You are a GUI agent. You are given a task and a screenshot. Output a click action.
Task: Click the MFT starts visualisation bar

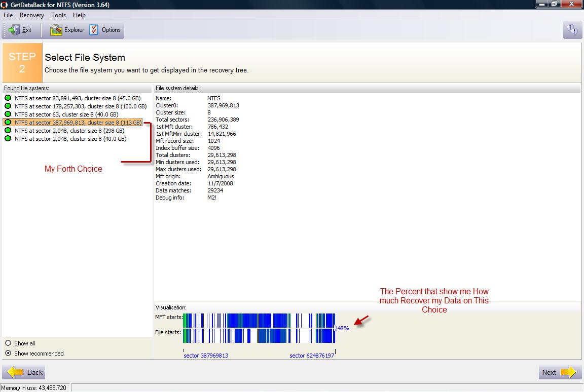point(259,320)
